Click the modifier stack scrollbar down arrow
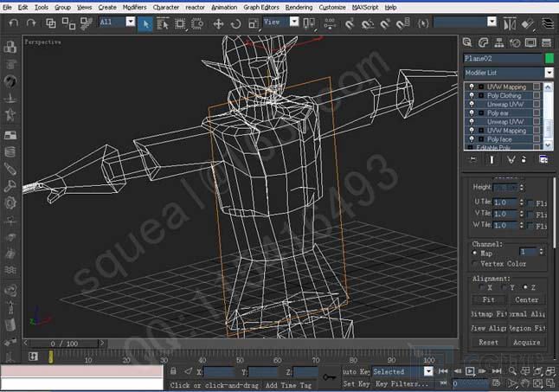 coord(548,145)
